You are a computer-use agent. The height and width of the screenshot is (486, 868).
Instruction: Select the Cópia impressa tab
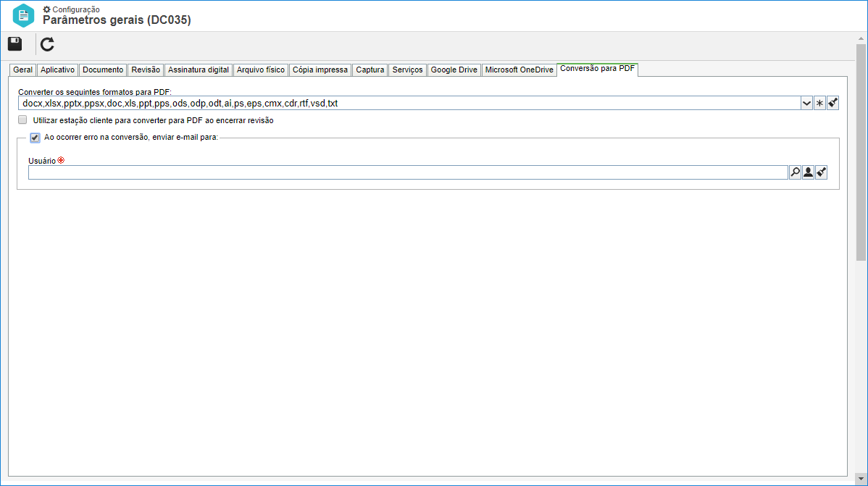(320, 70)
